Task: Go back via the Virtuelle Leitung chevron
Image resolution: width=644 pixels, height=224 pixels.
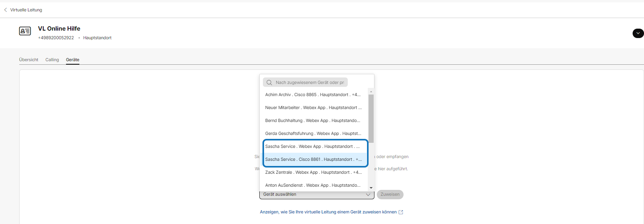Action: pos(6,10)
